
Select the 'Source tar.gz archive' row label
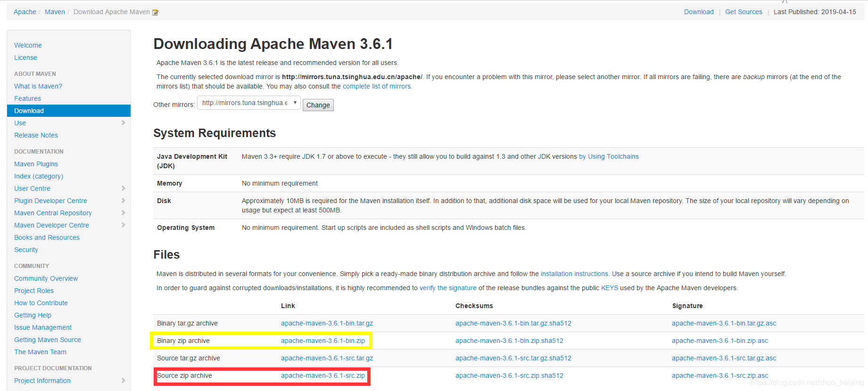(x=189, y=358)
